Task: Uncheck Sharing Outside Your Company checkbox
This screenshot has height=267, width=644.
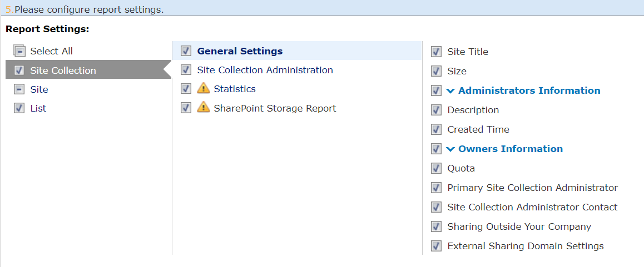Action: click(436, 226)
